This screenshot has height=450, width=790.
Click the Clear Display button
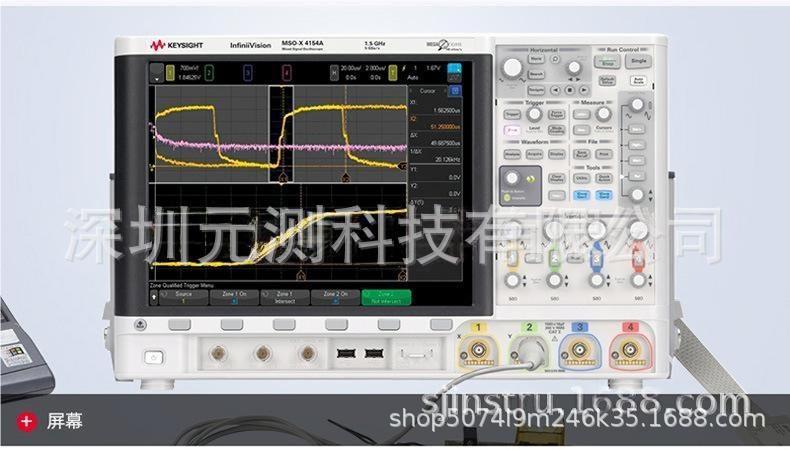point(557,178)
